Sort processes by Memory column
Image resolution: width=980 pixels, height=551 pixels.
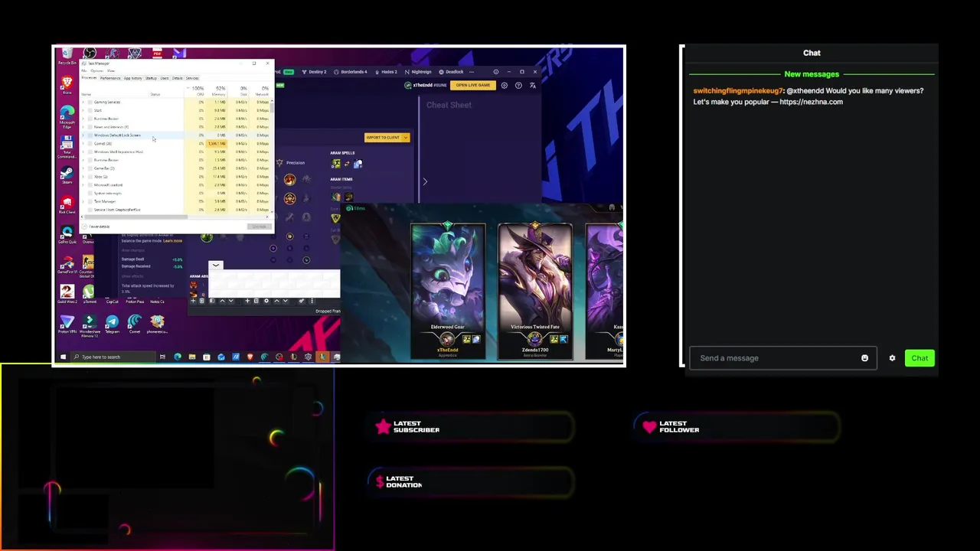click(x=218, y=91)
